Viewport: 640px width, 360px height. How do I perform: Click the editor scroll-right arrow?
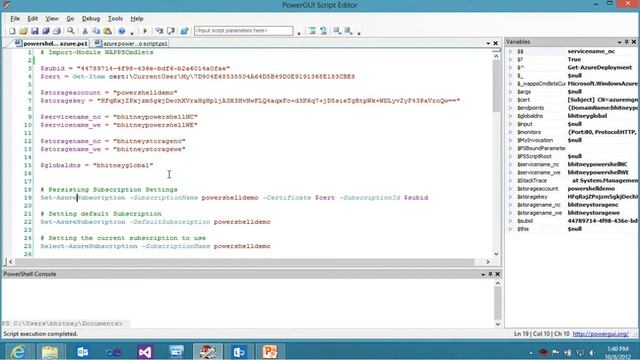point(488,262)
